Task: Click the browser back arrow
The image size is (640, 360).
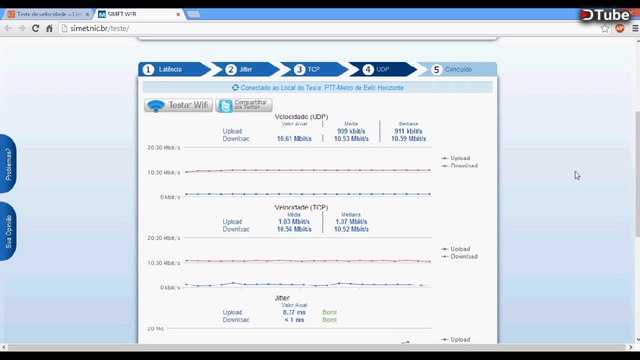Action: coord(8,28)
